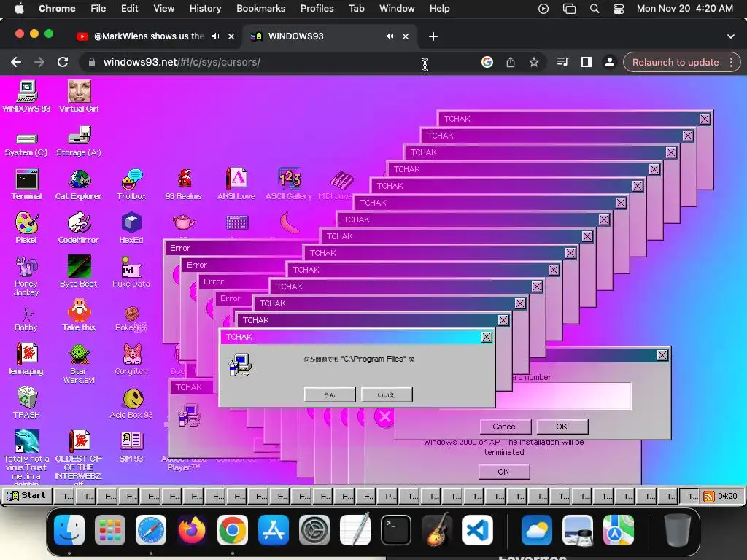This screenshot has height=560, width=747.
Task: Open the banana desktop icon
Action: [x=289, y=223]
